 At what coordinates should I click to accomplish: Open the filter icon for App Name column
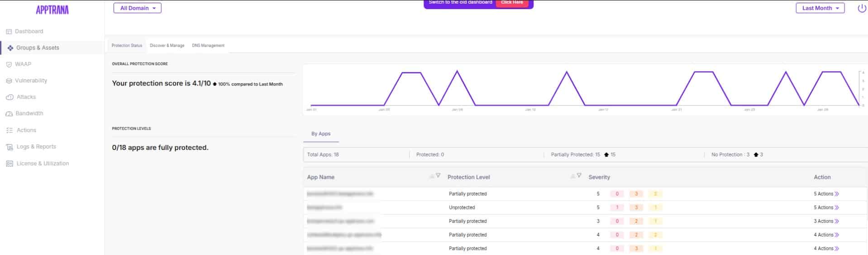click(438, 176)
